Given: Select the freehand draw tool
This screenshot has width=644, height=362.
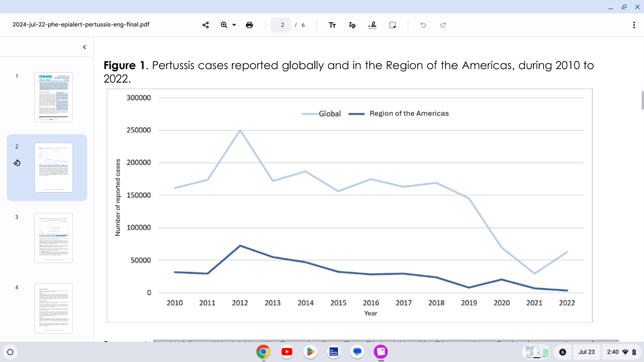Looking at the screenshot, I should click(352, 25).
